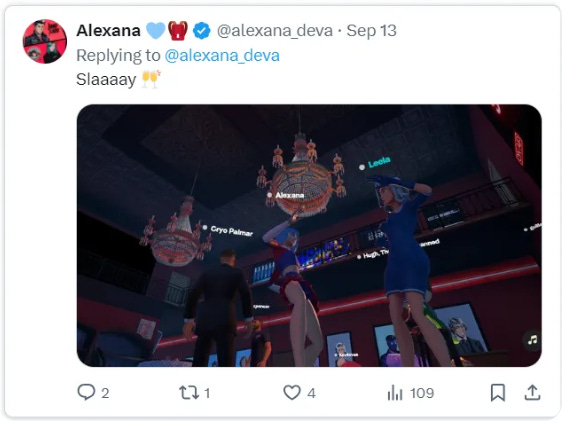Click the retweet count 1
The image size is (565, 423).
[x=207, y=393]
